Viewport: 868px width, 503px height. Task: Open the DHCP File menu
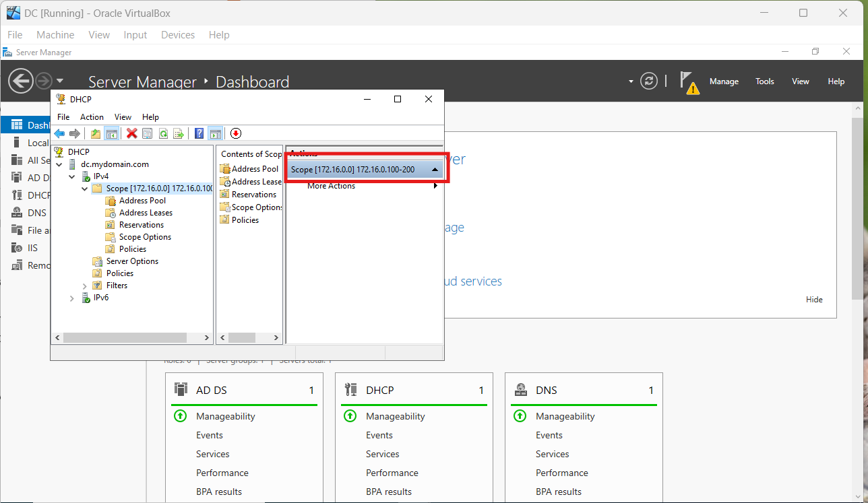pos(63,117)
